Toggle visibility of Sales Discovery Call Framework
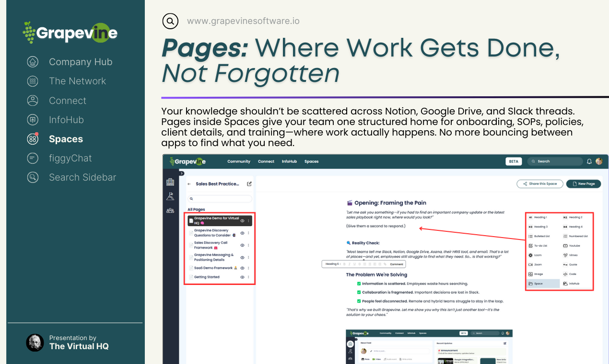Image resolution: width=609 pixels, height=364 pixels. click(x=242, y=245)
